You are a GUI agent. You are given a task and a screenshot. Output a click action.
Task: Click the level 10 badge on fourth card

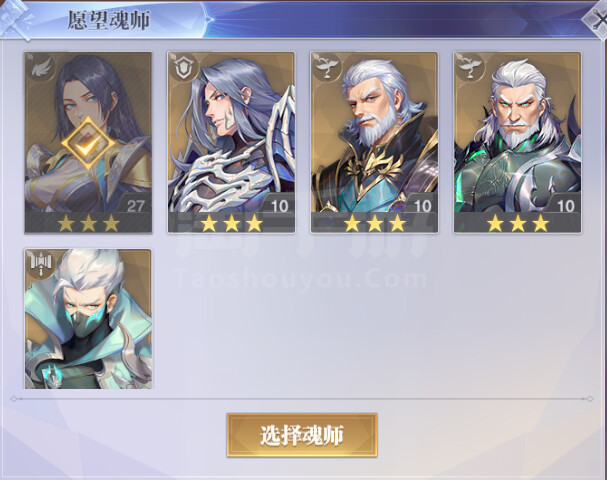pos(566,206)
